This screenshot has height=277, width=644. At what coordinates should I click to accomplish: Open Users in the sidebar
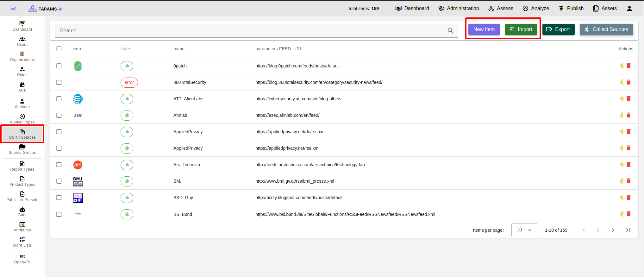(22, 41)
